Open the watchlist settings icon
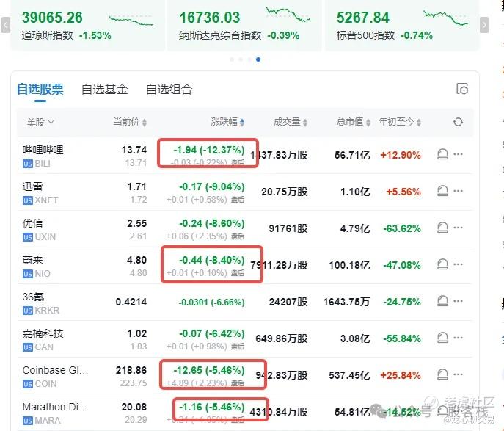This screenshot has width=504, height=431. pyautogui.click(x=462, y=89)
